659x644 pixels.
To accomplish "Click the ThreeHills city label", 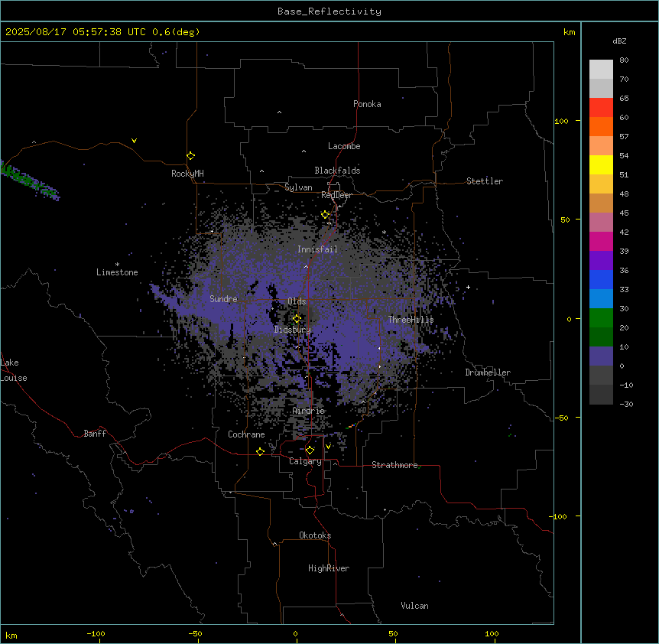I will point(411,320).
